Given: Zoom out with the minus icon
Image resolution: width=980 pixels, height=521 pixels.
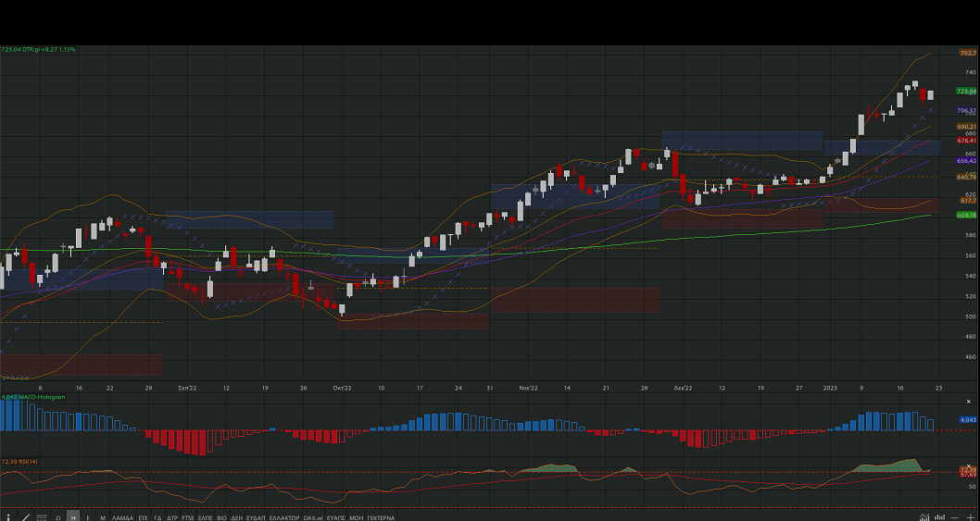Looking at the screenshot, I should (x=954, y=518).
